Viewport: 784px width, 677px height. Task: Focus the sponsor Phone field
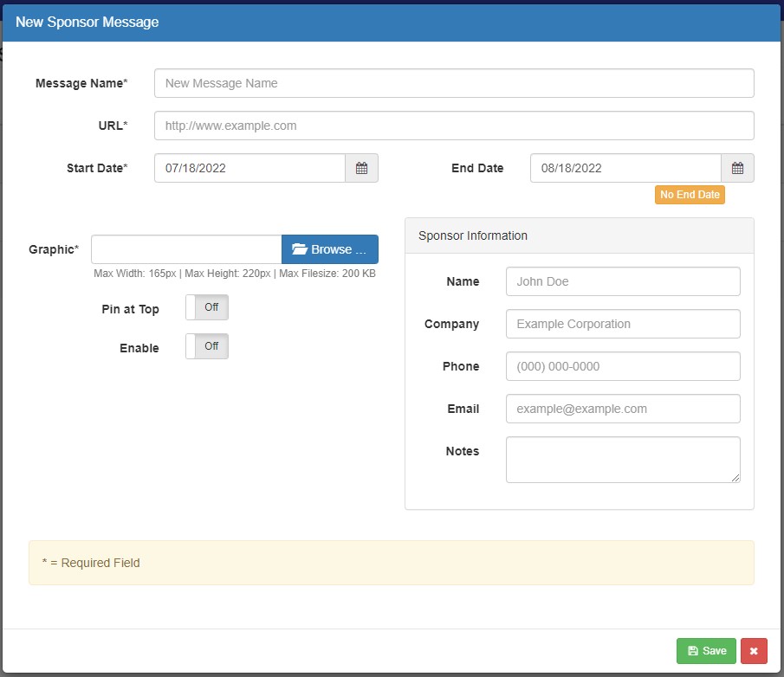click(x=622, y=366)
